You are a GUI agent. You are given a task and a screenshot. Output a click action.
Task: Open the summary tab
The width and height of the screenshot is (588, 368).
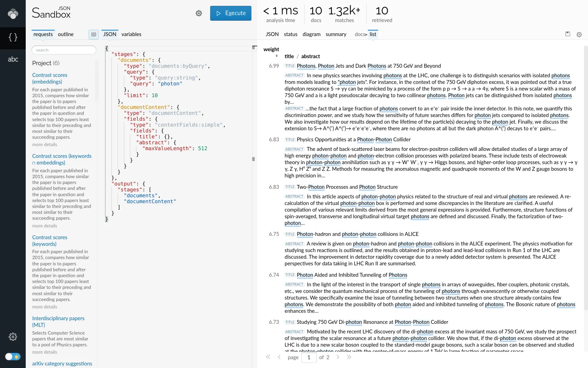(336, 34)
